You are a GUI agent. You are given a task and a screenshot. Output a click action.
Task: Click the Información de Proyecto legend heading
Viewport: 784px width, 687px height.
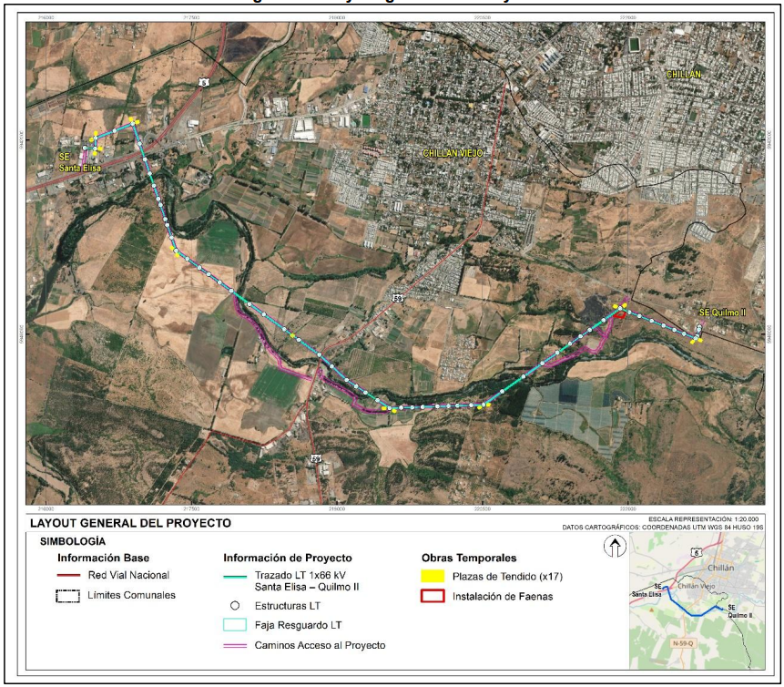coord(287,558)
